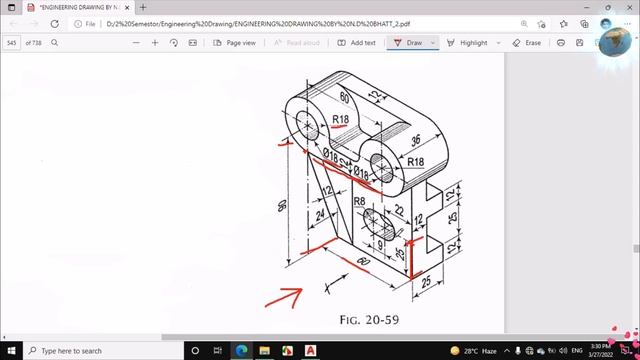Open the Favorites list

click(564, 24)
